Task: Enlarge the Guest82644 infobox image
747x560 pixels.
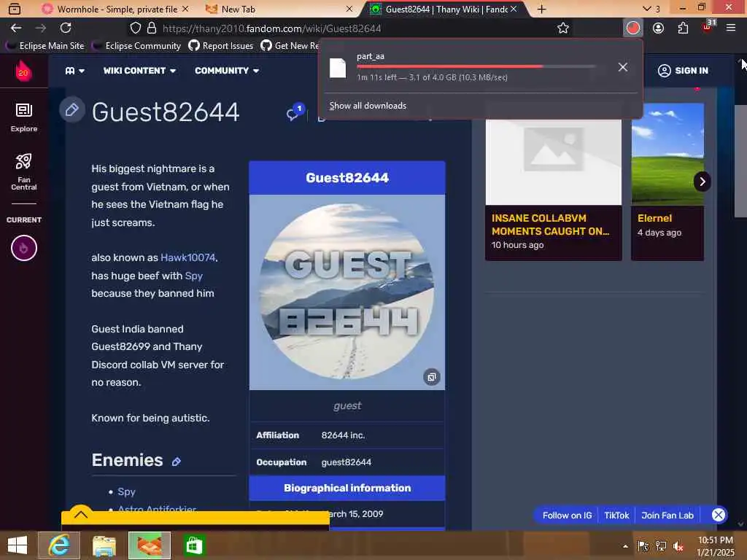Action: coord(432,377)
